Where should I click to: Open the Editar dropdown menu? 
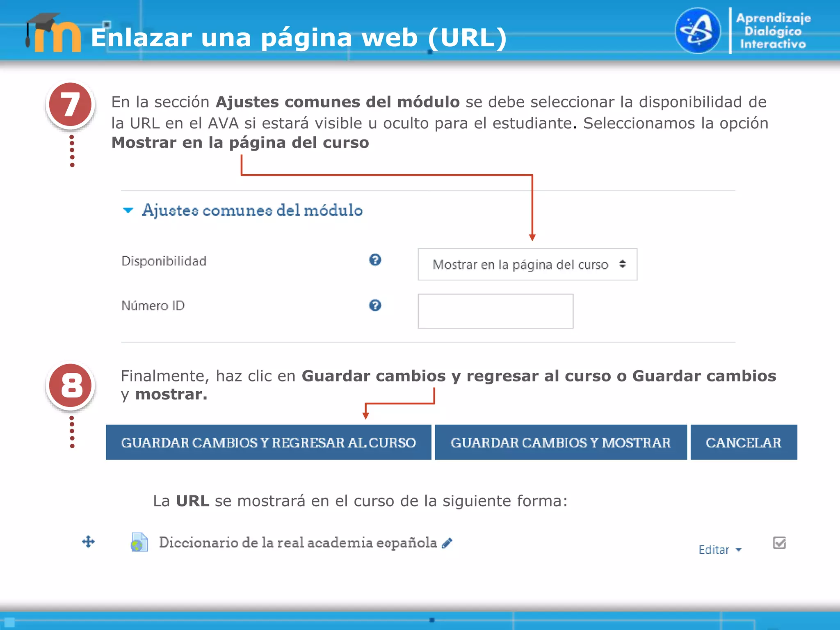[720, 550]
